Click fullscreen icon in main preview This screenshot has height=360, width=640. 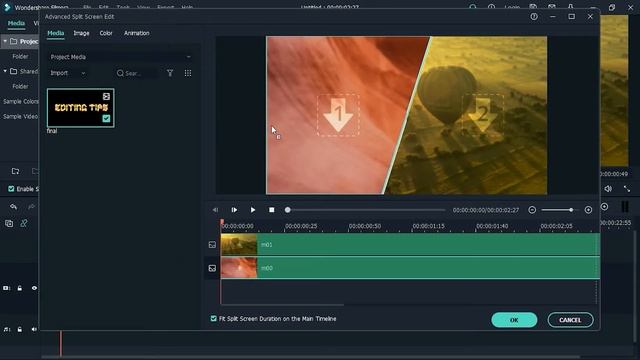tap(627, 189)
